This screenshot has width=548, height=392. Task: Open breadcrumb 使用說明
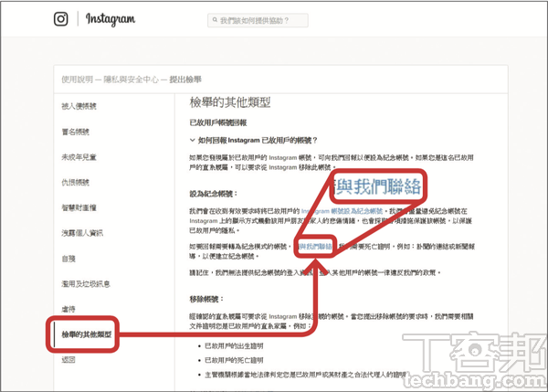[78, 79]
